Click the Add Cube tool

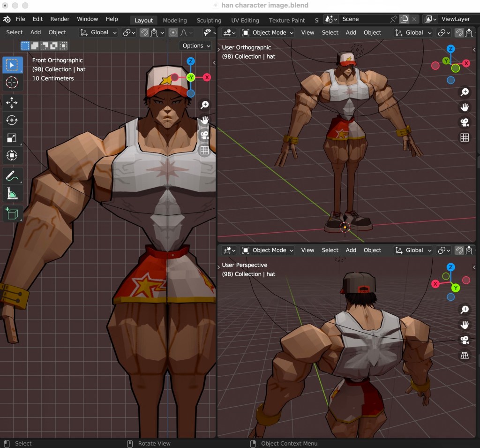pyautogui.click(x=12, y=213)
